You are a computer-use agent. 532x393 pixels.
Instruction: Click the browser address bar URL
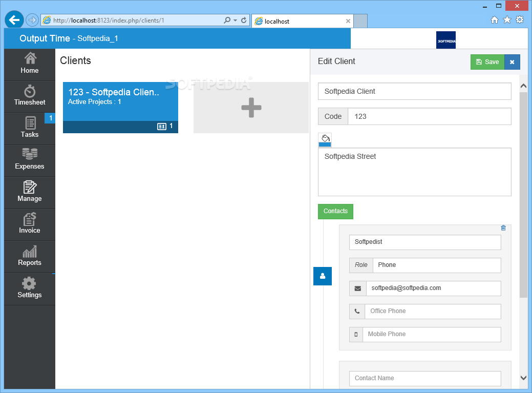coord(109,20)
